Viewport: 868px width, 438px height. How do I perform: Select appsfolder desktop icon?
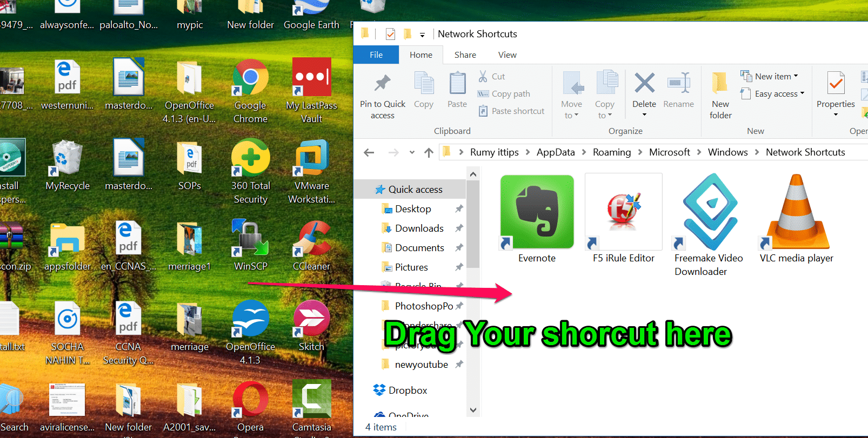[x=68, y=245]
